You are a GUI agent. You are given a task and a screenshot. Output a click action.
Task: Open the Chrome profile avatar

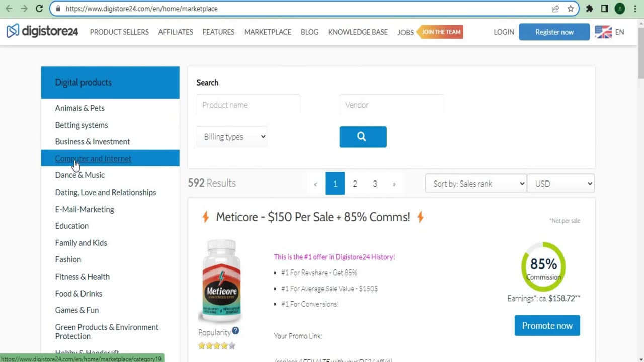pos(620,9)
